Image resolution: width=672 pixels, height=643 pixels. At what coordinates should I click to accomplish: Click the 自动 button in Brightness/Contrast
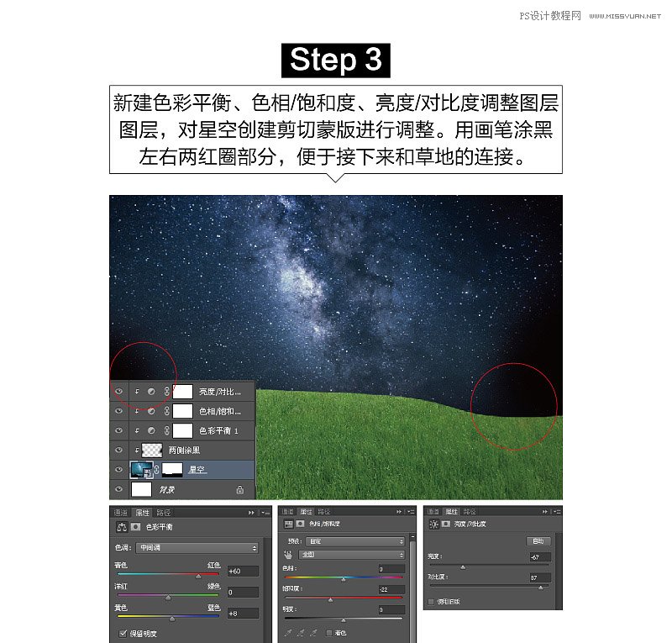point(540,540)
